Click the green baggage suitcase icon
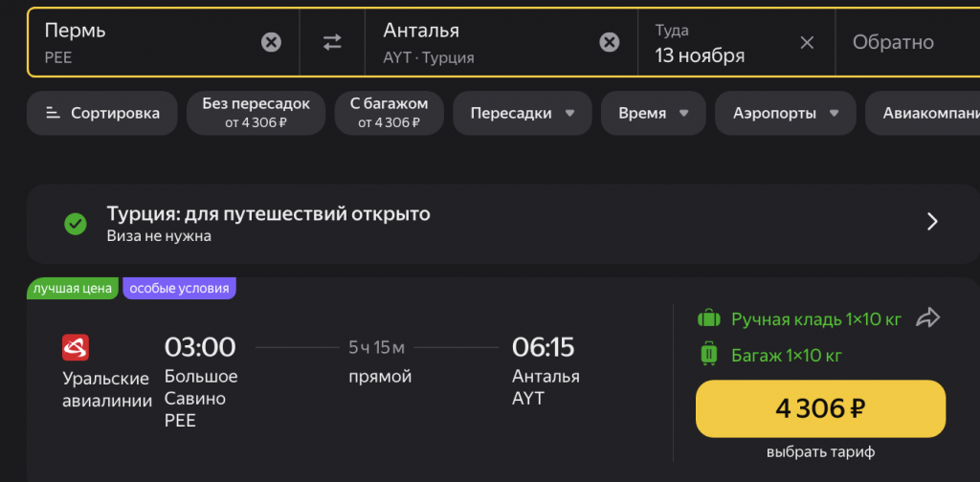This screenshot has width=980, height=482. [x=709, y=355]
